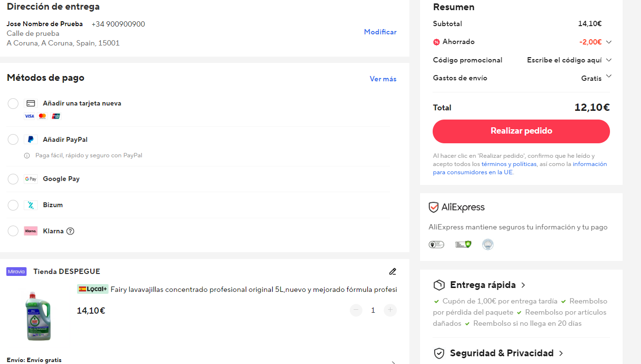
Task: Click 'Escribe el código aquí' promo field
Action: [564, 60]
